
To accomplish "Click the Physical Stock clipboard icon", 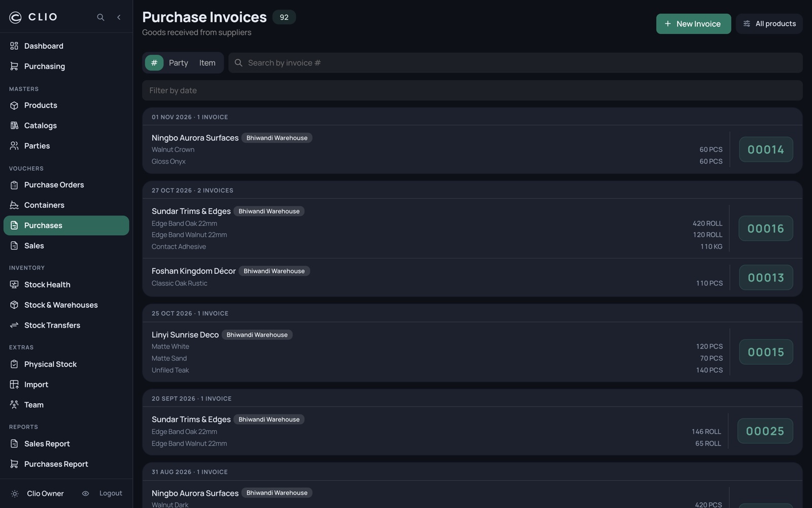I will (14, 364).
